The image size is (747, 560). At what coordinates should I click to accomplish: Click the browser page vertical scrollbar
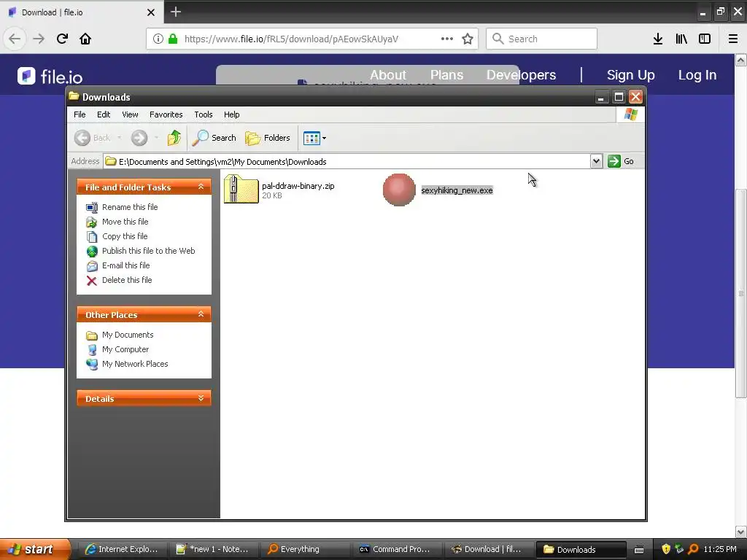pos(740,293)
